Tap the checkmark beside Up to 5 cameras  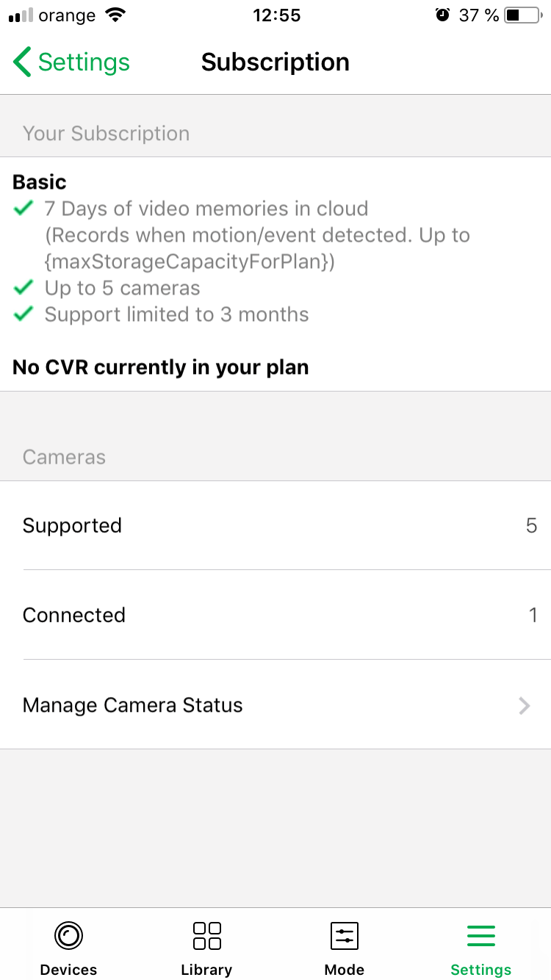tap(24, 287)
